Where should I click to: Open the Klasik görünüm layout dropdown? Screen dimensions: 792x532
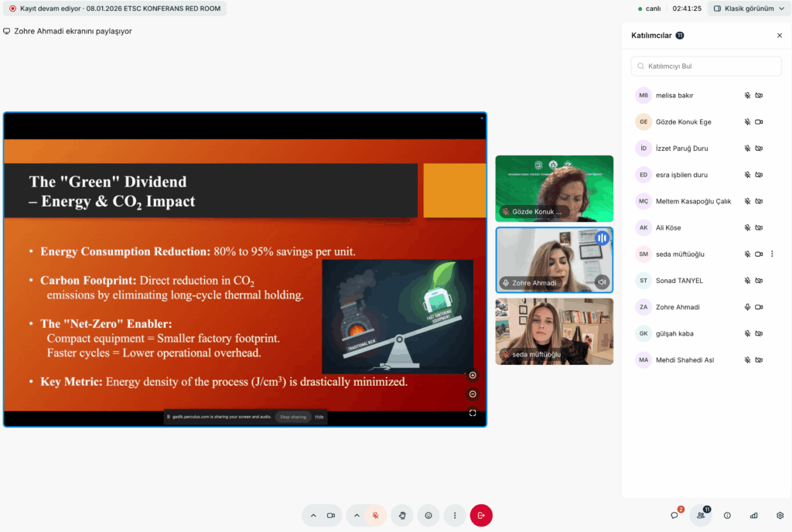(x=747, y=9)
